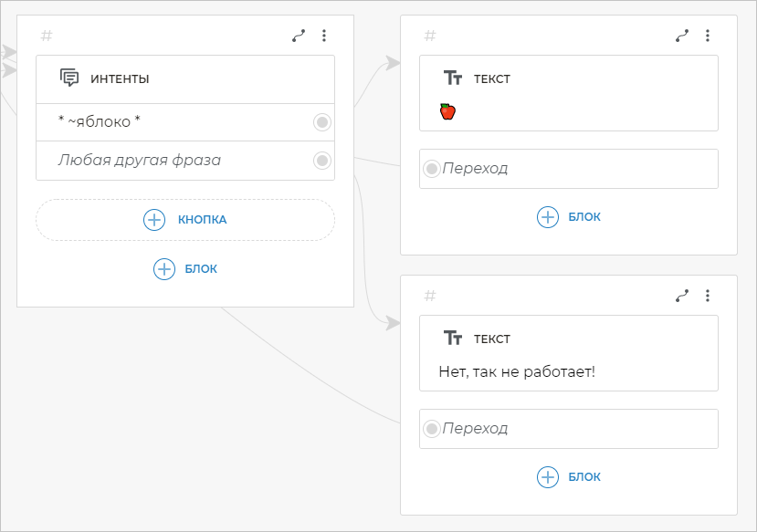Viewport: 757px width, 532px height.
Task: Open the three-dot menu on the bottom text card
Action: (x=707, y=296)
